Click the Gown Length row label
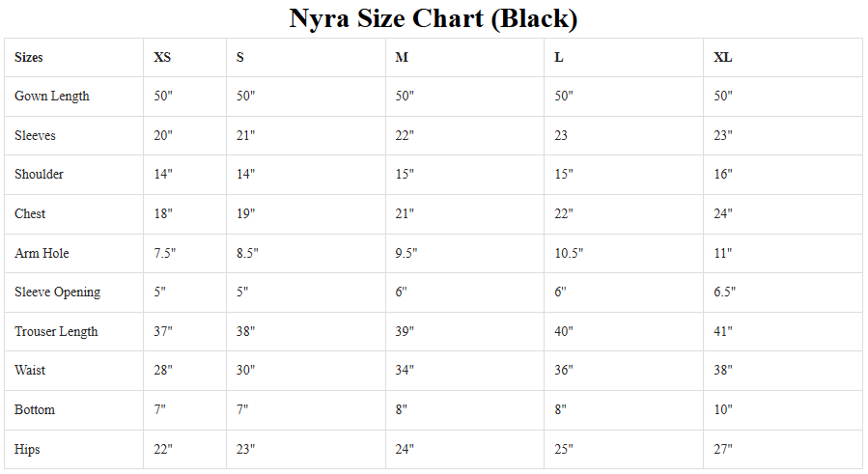868x474 pixels. (x=52, y=97)
